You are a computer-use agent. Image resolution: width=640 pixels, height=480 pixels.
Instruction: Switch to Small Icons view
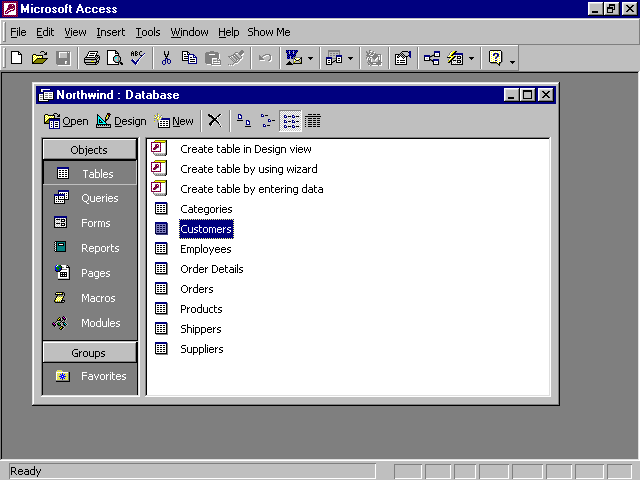(x=267, y=120)
